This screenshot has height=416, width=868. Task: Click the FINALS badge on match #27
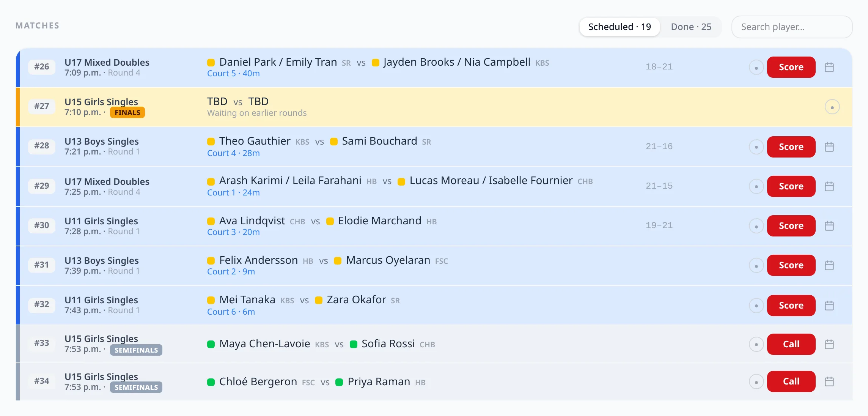click(127, 113)
